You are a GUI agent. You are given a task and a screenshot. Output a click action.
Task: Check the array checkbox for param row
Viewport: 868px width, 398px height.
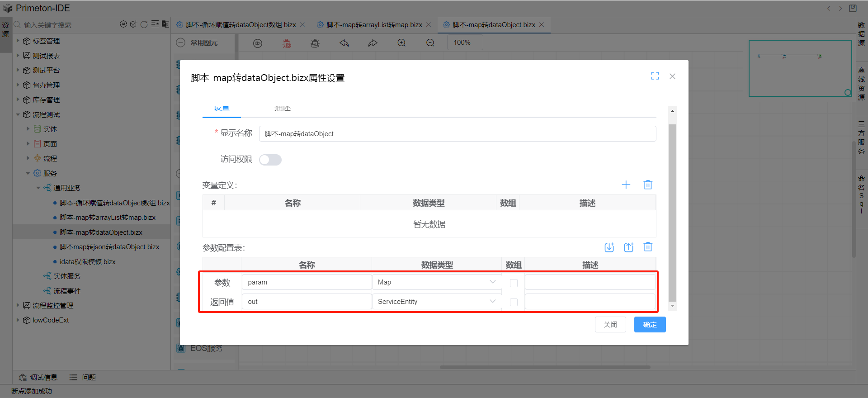click(514, 283)
